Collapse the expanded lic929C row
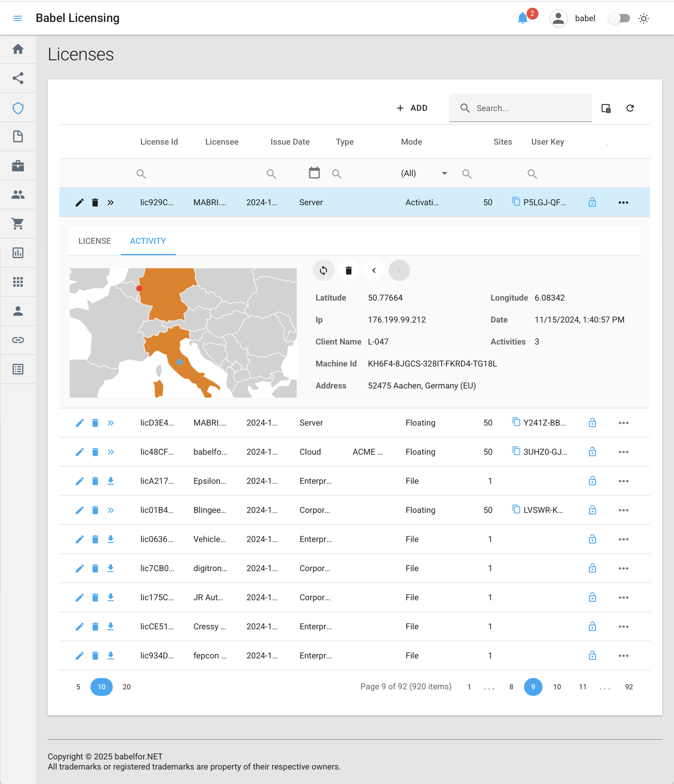The height and width of the screenshot is (784, 674). tap(111, 203)
